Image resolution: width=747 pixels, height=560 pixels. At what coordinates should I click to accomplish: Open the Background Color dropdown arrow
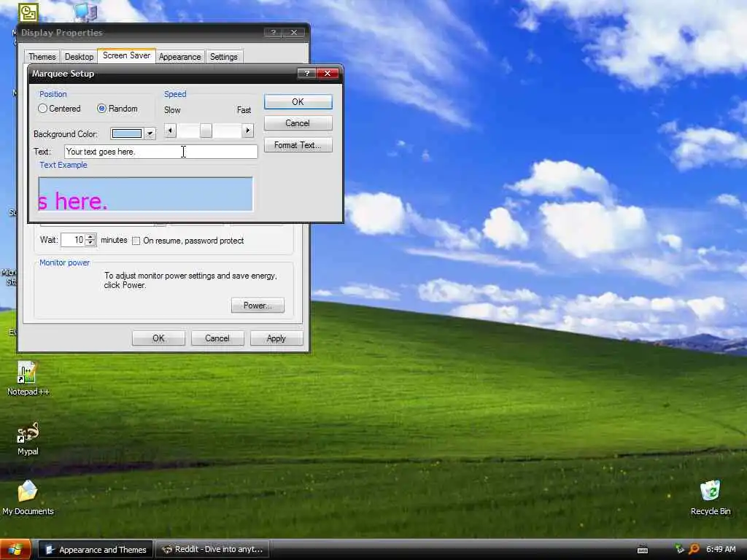150,134
